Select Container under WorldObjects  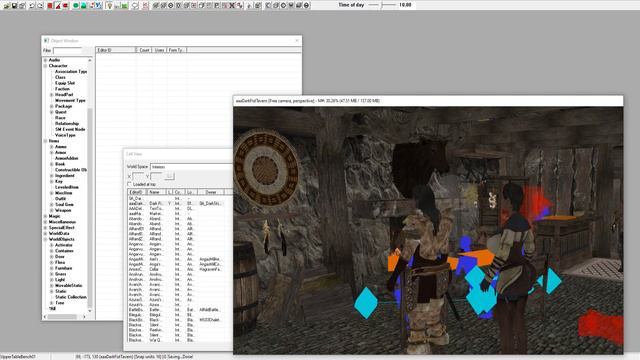click(x=64, y=251)
